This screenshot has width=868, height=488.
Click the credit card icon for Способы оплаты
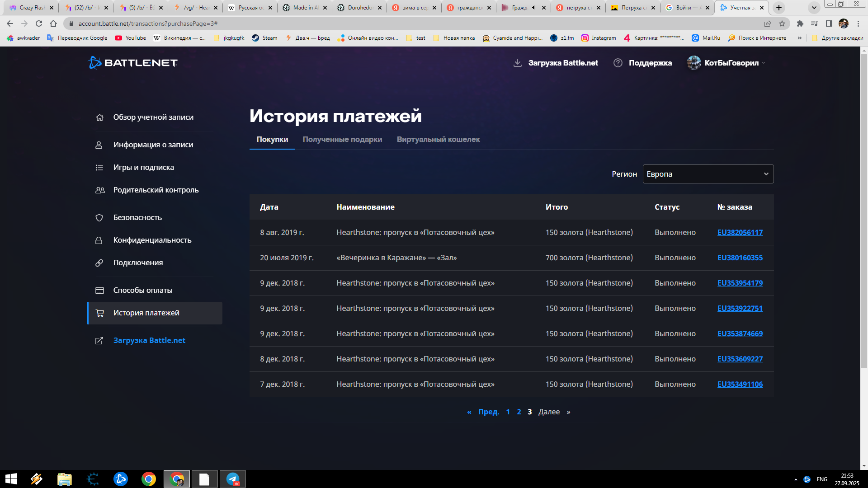tap(99, 291)
